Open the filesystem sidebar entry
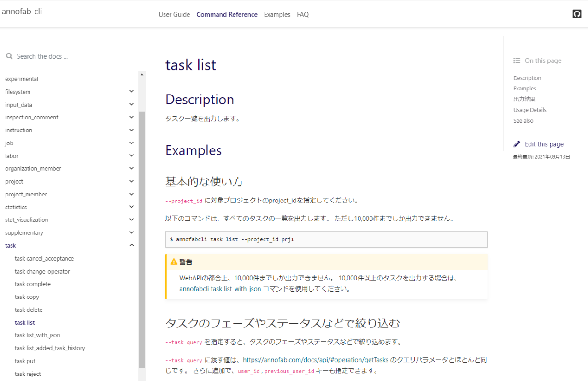 (18, 92)
